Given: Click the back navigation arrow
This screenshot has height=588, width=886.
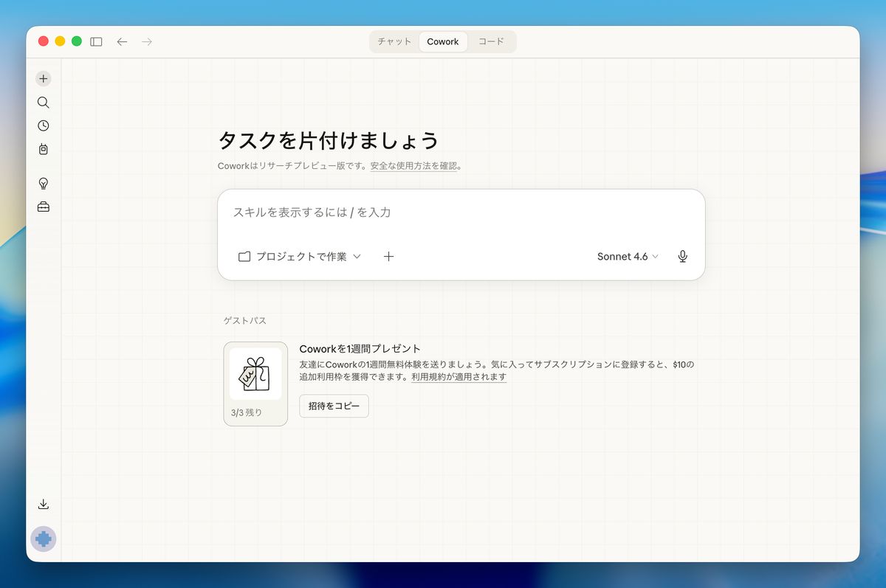Looking at the screenshot, I should pyautogui.click(x=122, y=42).
